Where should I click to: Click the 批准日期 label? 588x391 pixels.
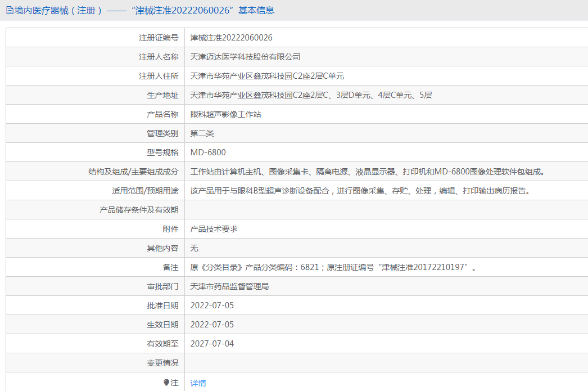pos(162,305)
